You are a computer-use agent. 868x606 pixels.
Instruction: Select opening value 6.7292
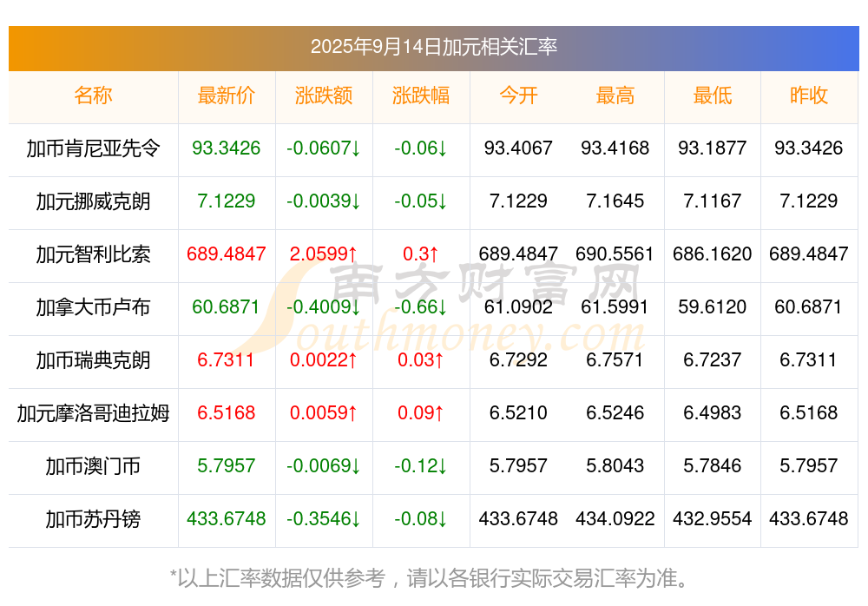pos(518,360)
